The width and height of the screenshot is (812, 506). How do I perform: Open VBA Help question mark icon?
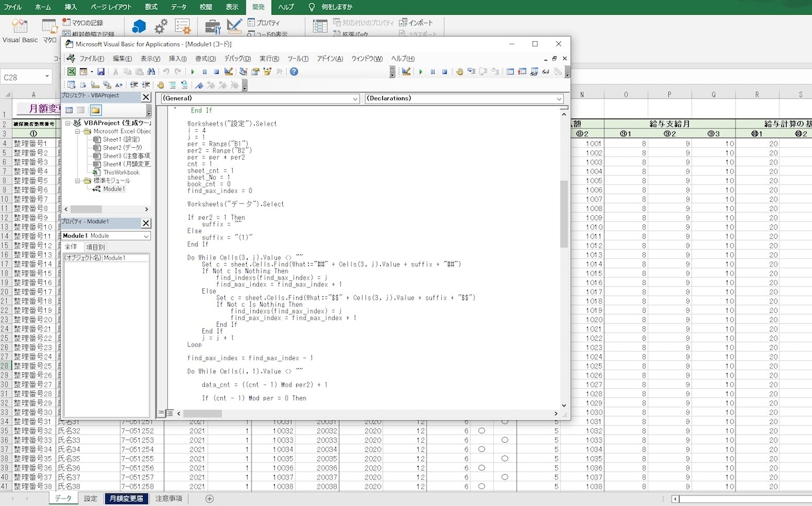(x=294, y=71)
